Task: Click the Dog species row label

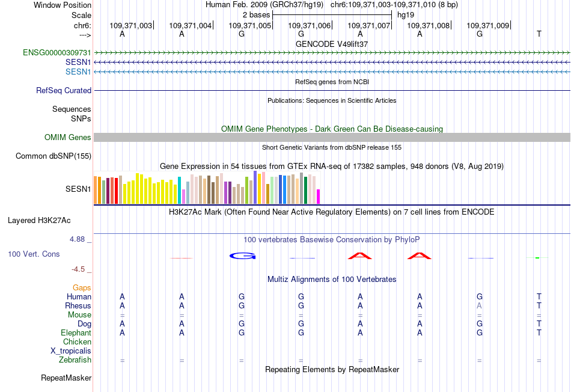Action: click(85, 323)
